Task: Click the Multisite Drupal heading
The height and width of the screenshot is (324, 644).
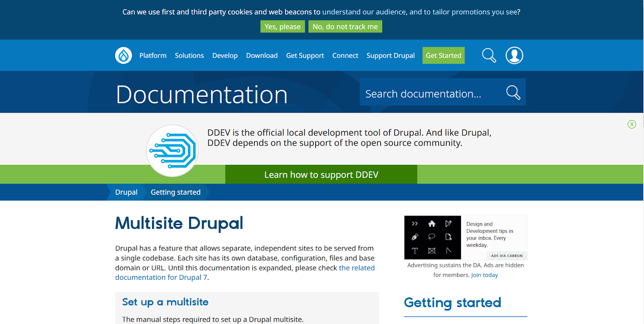Action: pyautogui.click(x=179, y=223)
